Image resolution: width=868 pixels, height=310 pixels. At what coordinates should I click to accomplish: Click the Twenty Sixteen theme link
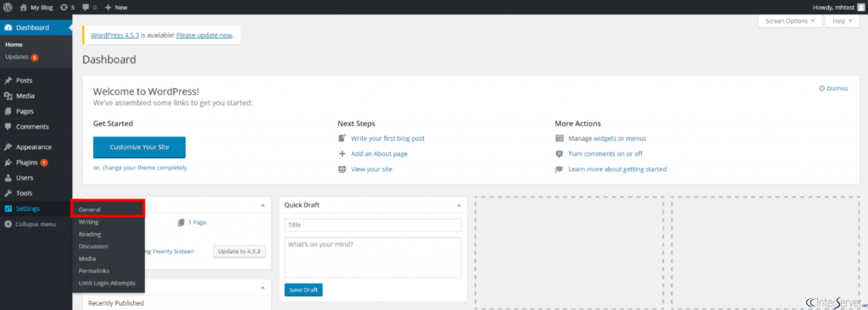(x=173, y=252)
